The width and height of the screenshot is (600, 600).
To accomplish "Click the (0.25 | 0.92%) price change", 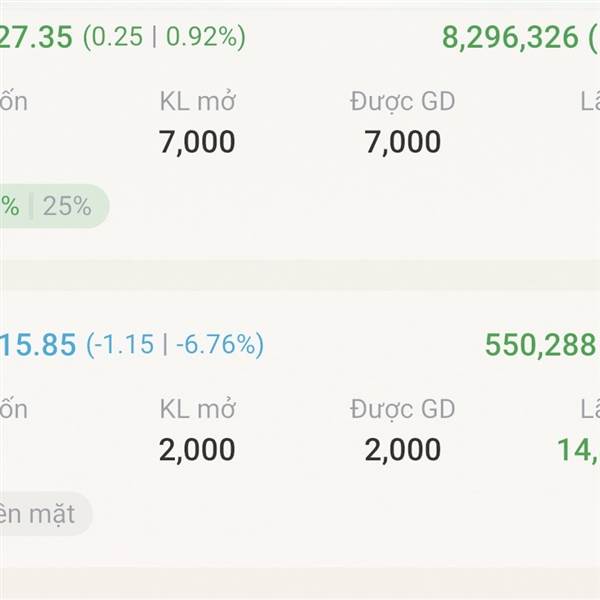I will (164, 38).
